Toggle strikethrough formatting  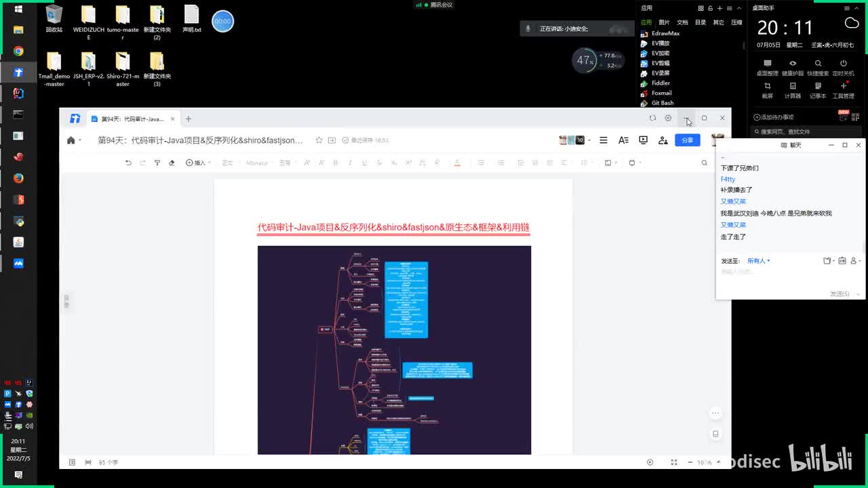(379, 163)
